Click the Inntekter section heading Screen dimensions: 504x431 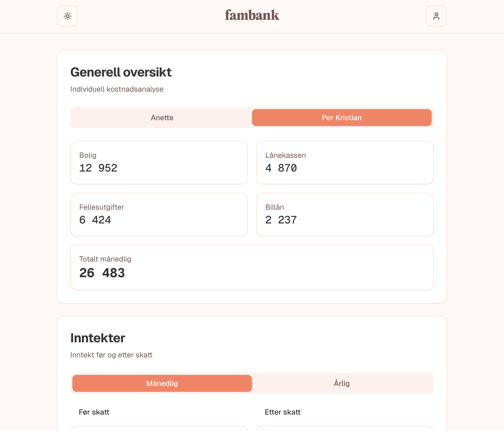click(98, 338)
